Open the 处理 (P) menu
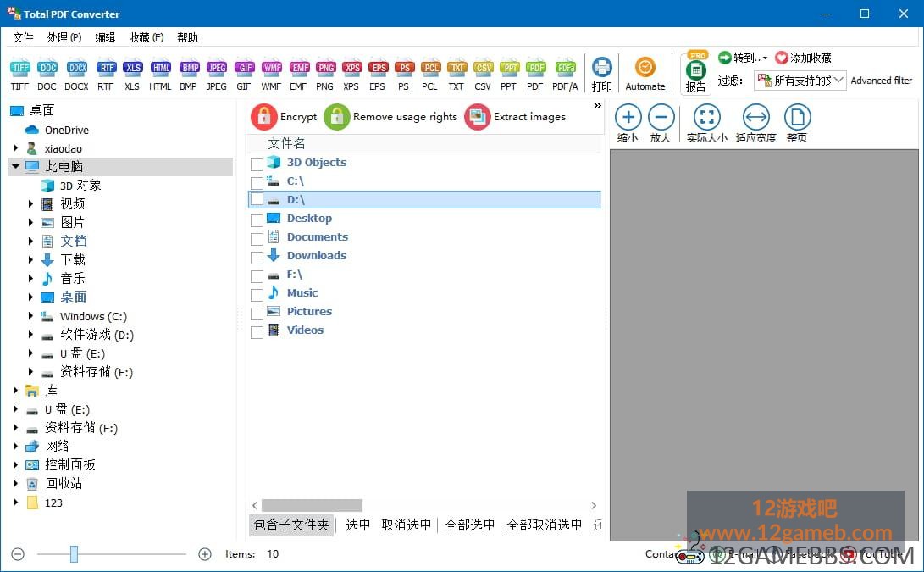This screenshot has width=924, height=572. click(64, 37)
